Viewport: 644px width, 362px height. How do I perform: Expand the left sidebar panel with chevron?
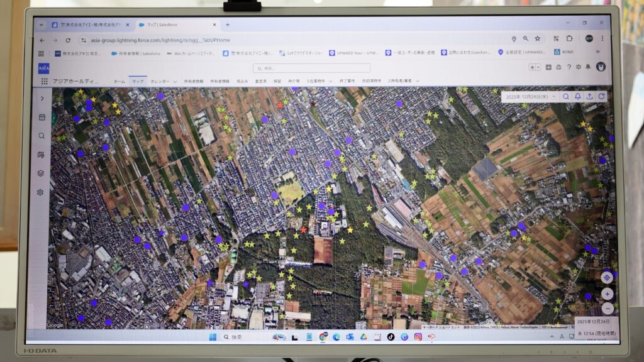42,98
